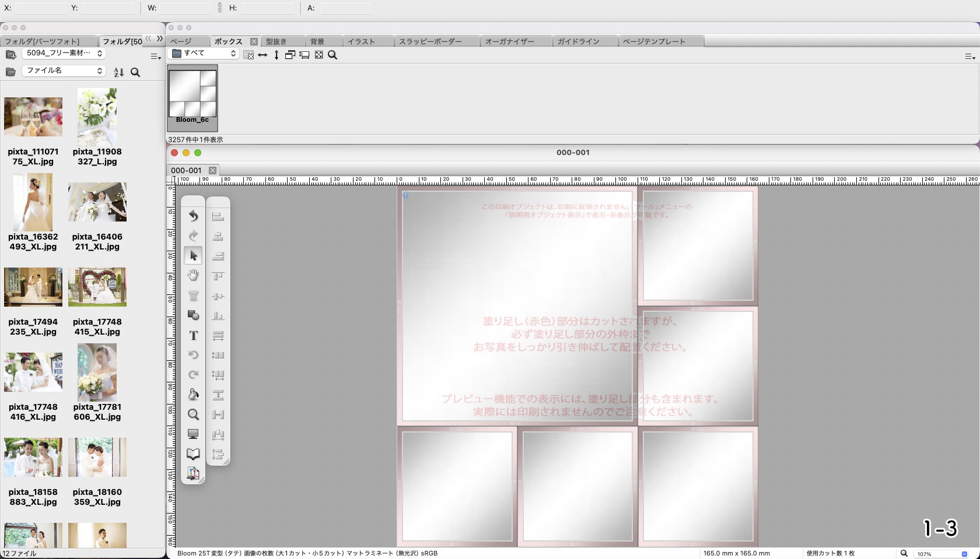This screenshot has width=980, height=559.
Task: Open the 5094_フリー素材 folder dropdown
Action: pos(64,53)
